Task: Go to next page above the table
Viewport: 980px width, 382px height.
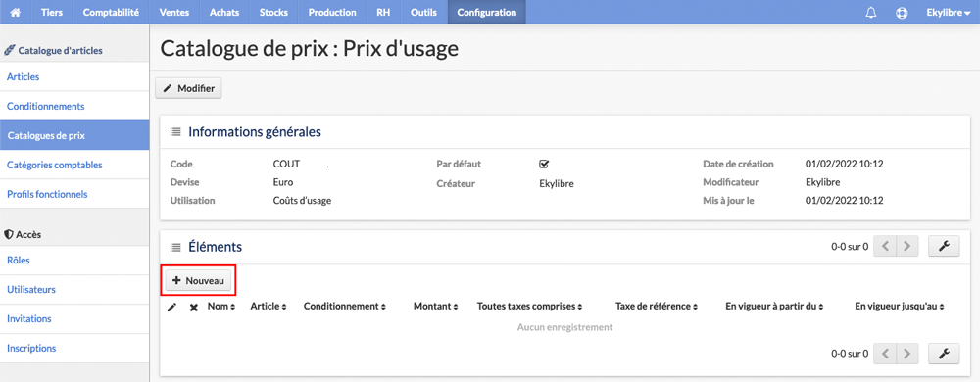Action: click(907, 247)
